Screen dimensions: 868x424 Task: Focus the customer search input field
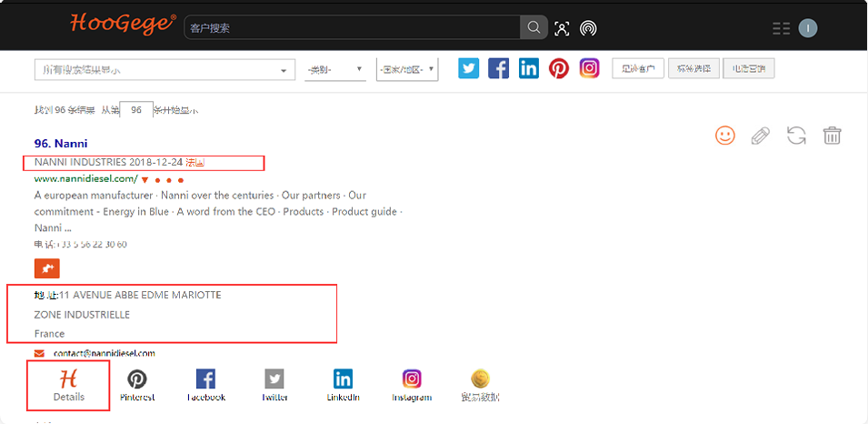352,27
